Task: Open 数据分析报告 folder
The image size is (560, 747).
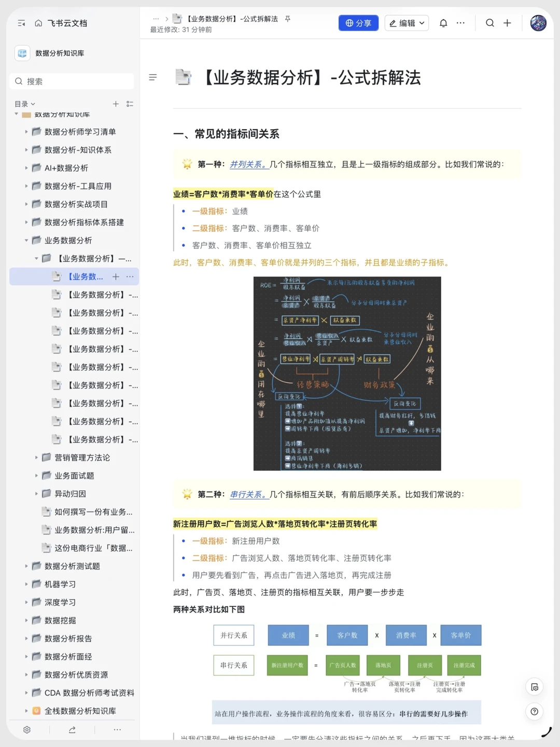Action: [68, 639]
